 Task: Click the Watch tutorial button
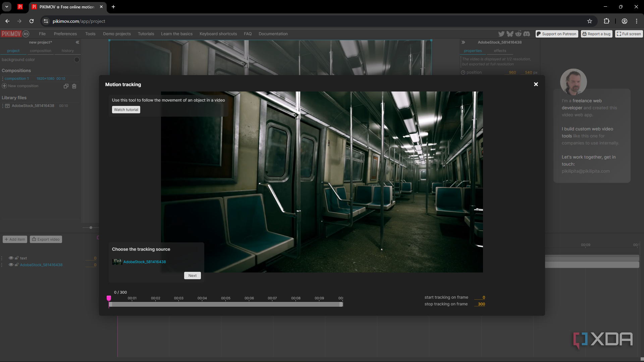[126, 110]
